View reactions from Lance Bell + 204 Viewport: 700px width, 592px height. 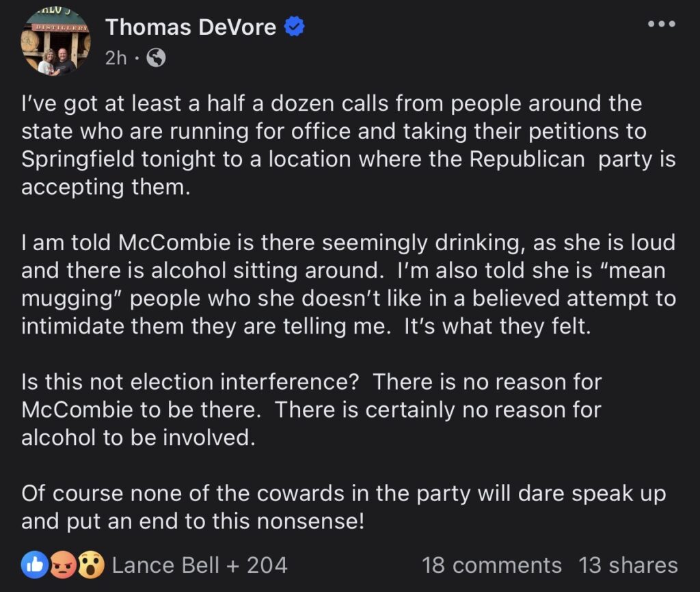[200, 565]
